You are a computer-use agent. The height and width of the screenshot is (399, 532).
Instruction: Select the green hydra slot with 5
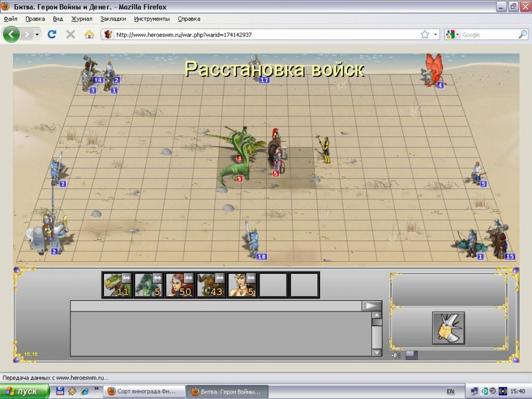pyautogui.click(x=148, y=285)
